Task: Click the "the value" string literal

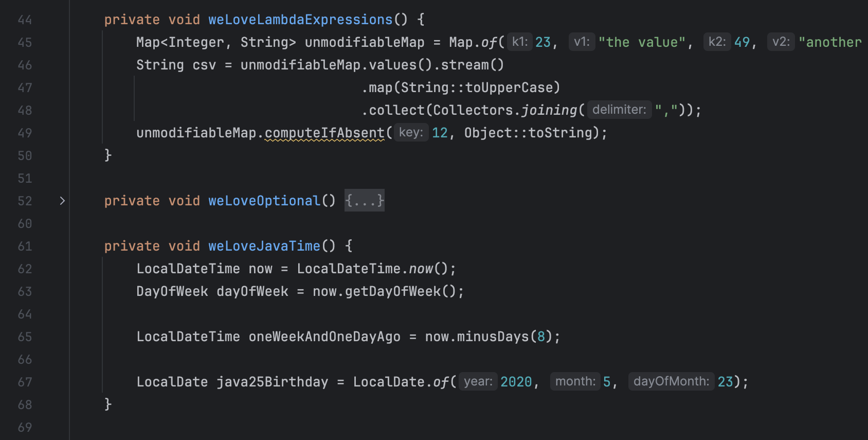Action: point(642,42)
